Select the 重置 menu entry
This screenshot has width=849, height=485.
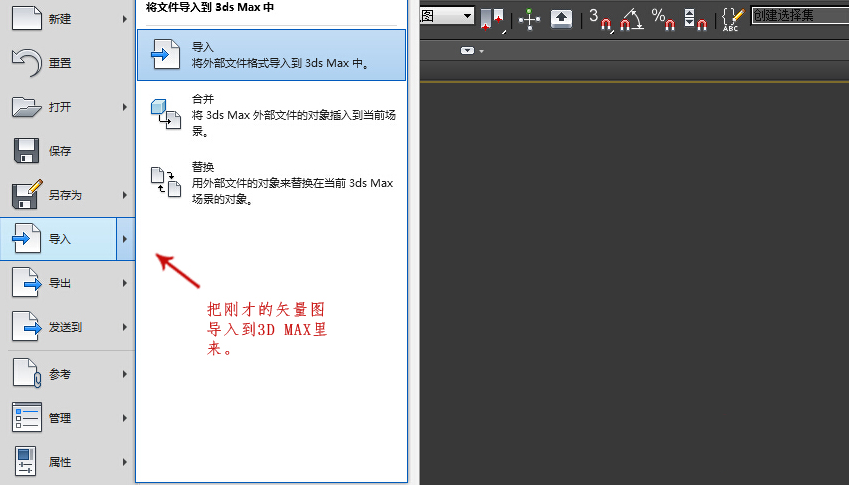tap(68, 63)
